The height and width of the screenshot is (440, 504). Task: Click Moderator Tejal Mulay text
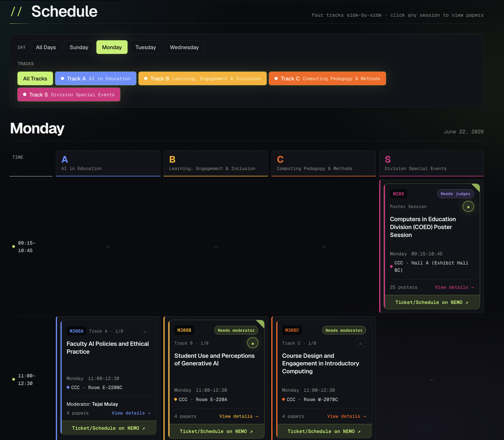tap(92, 404)
